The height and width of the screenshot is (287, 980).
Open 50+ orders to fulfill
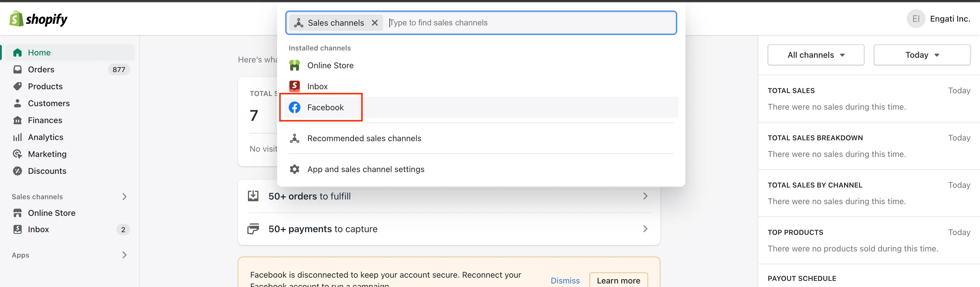tap(449, 196)
